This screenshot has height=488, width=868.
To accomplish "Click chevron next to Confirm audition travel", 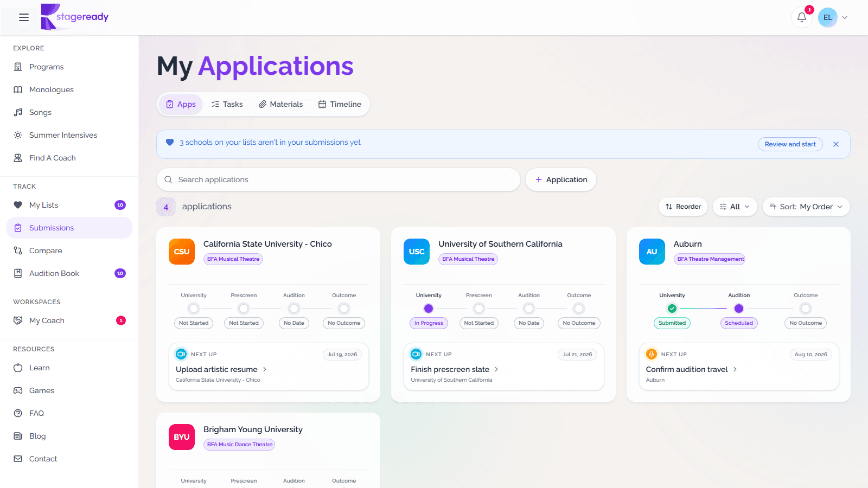I will 735,369.
